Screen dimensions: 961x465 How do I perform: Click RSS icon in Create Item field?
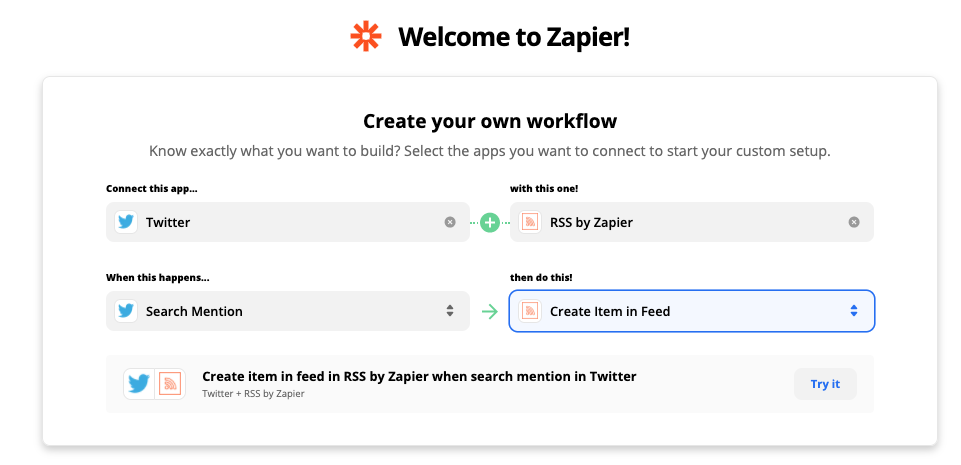[530, 311]
